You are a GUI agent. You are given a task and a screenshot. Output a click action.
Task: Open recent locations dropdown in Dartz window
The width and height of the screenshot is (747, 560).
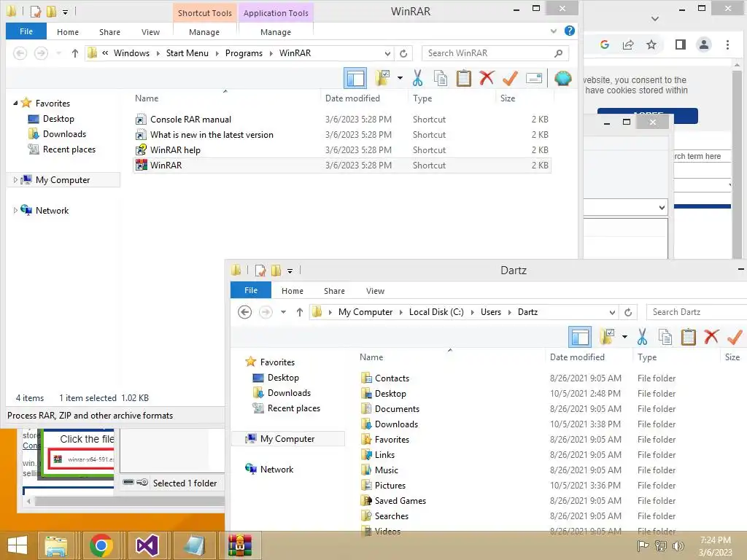pos(283,312)
